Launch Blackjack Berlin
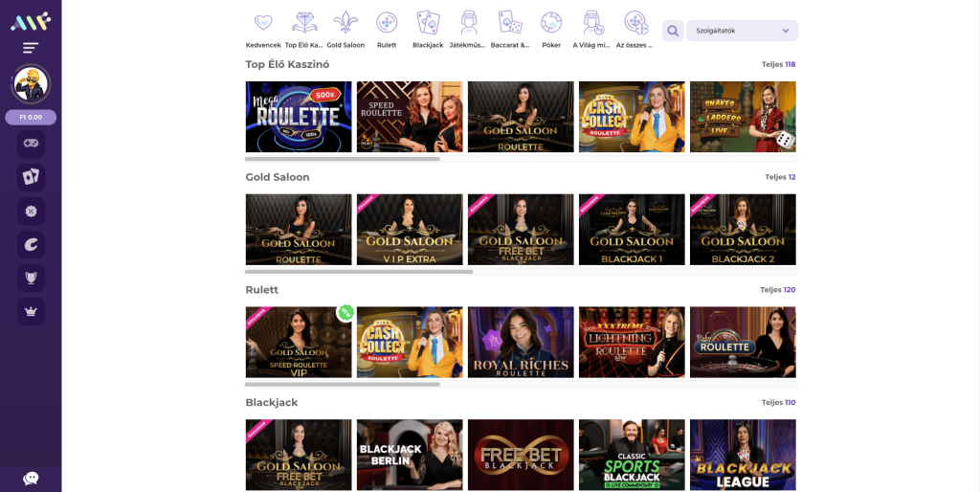The image size is (980, 492). point(410,455)
